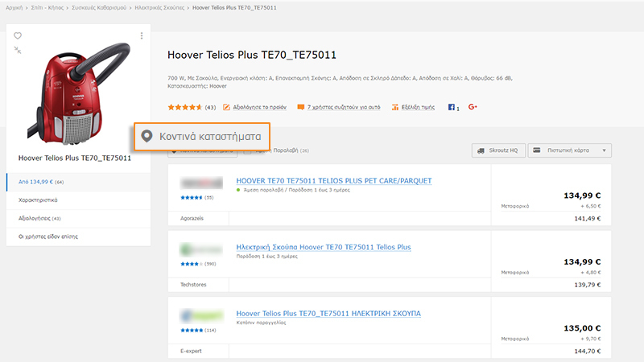Image resolution: width=644 pixels, height=362 pixels.
Task: Select the Από 134,99 € (64) tab
Action: pos(78,182)
